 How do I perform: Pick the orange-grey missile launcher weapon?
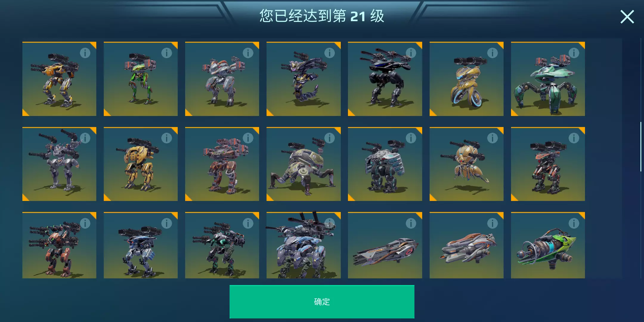pos(467,245)
